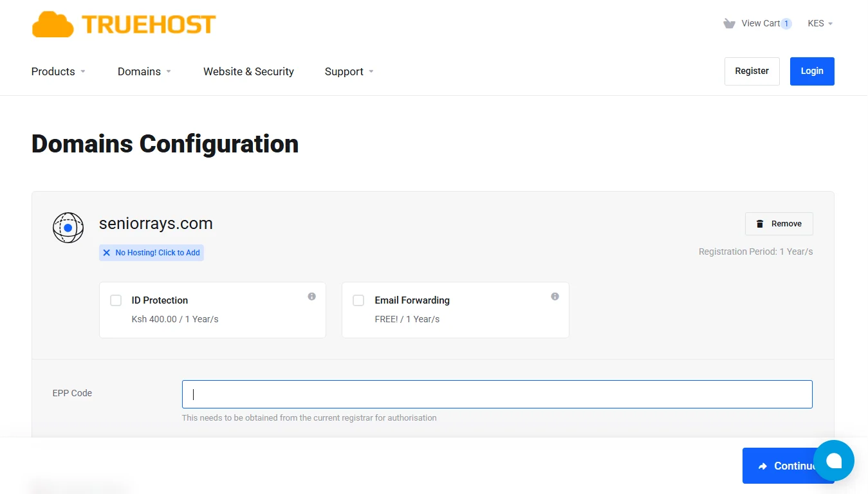Open the View Cart link
Image resolution: width=868 pixels, height=494 pixels.
761,23
